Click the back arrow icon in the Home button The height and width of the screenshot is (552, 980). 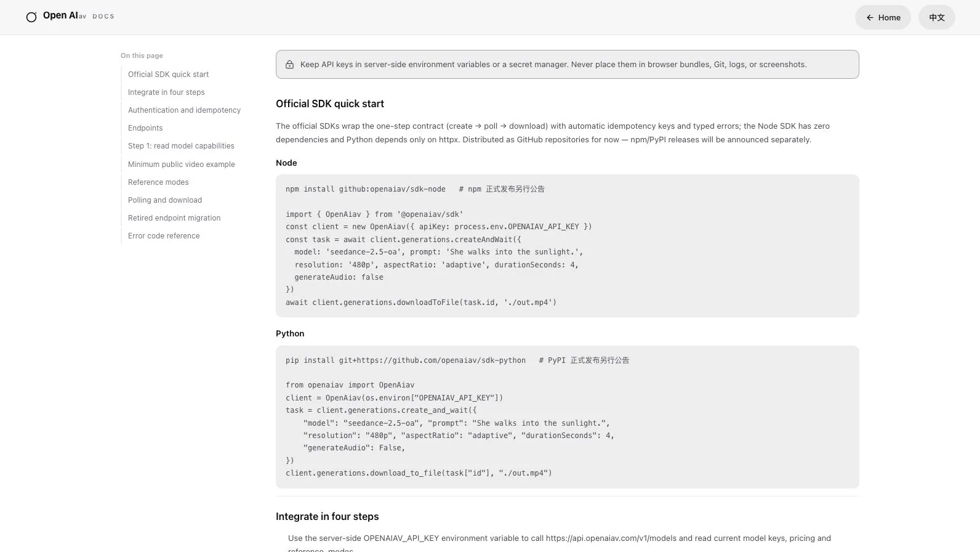pos(870,18)
